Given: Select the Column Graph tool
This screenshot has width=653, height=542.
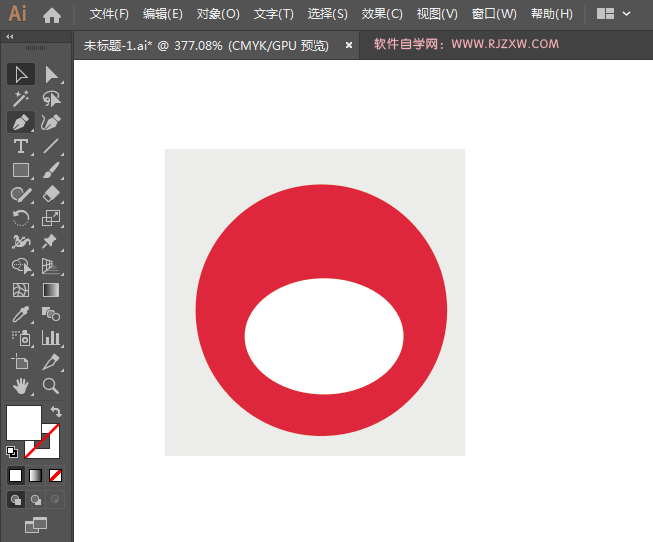Looking at the screenshot, I should coord(51,338).
